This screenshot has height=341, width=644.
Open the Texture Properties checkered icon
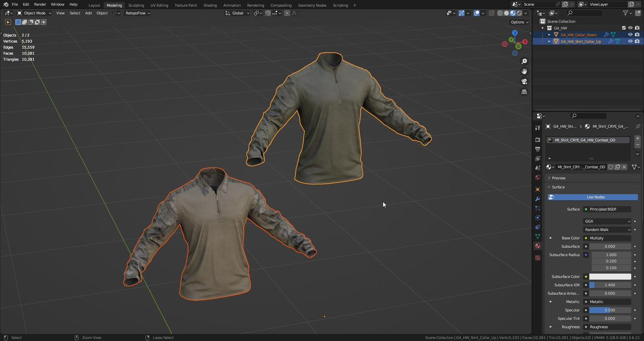click(537, 258)
